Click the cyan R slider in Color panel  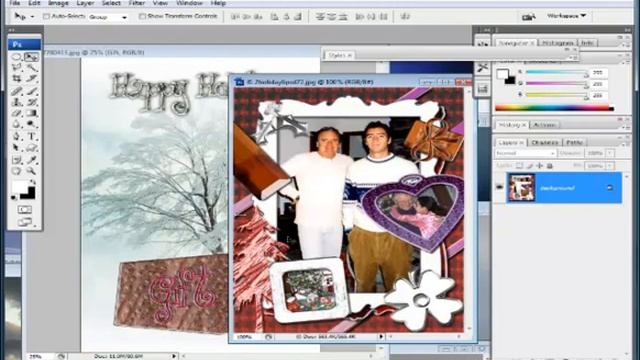click(557, 72)
